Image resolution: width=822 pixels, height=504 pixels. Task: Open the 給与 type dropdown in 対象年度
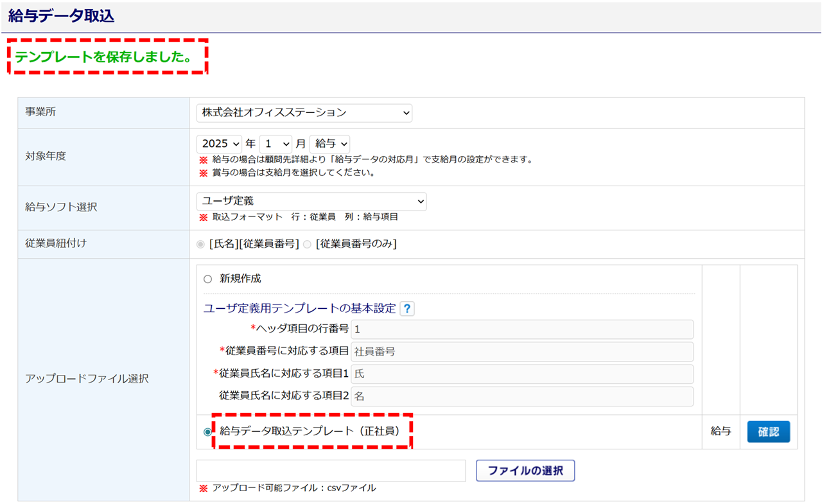point(329,144)
